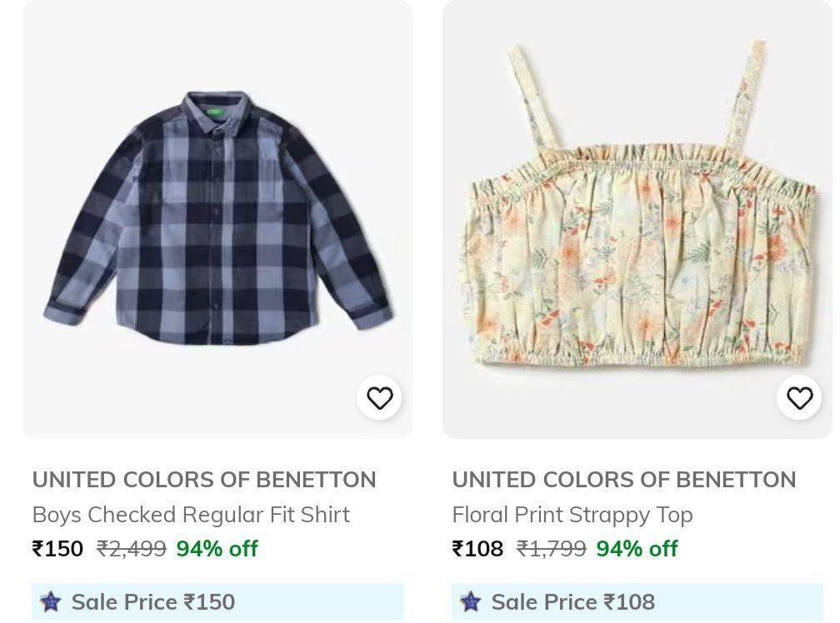Screen dimensions: 840x623
Task: Open the Floral Print Strappy Top listing
Action: click(572, 515)
